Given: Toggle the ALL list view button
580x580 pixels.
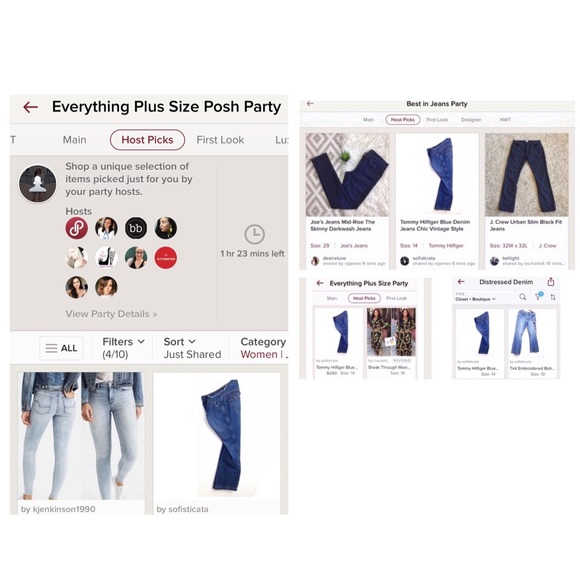Looking at the screenshot, I should point(61,348).
